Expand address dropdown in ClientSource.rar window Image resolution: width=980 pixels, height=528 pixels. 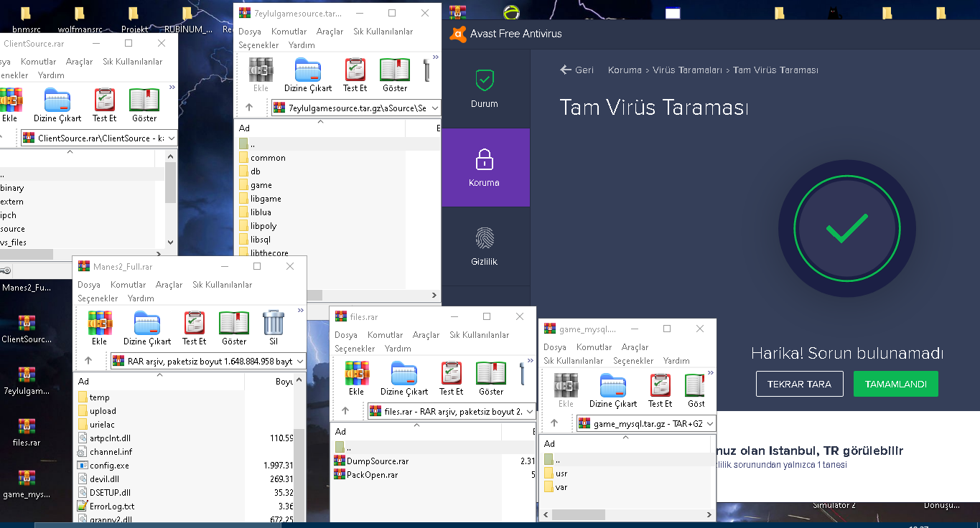pyautogui.click(x=171, y=138)
